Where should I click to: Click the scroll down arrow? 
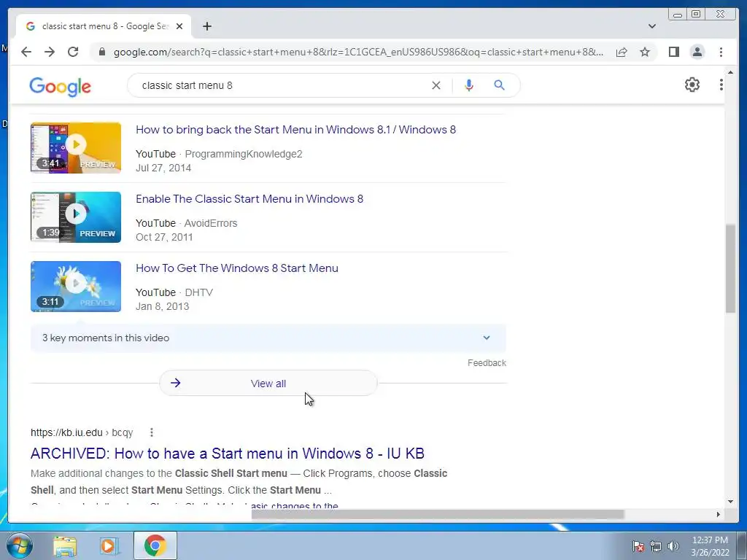(730, 502)
